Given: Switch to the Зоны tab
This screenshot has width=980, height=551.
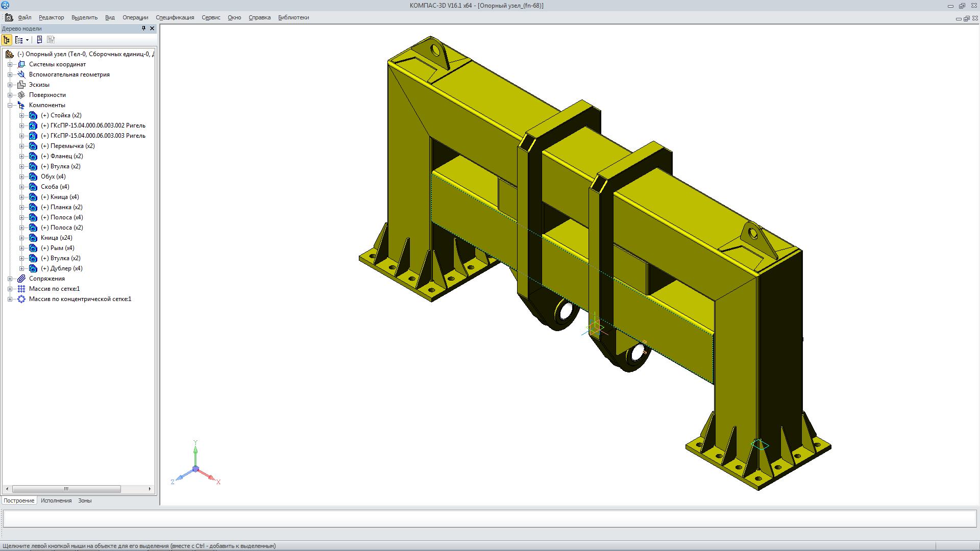Looking at the screenshot, I should (x=85, y=500).
